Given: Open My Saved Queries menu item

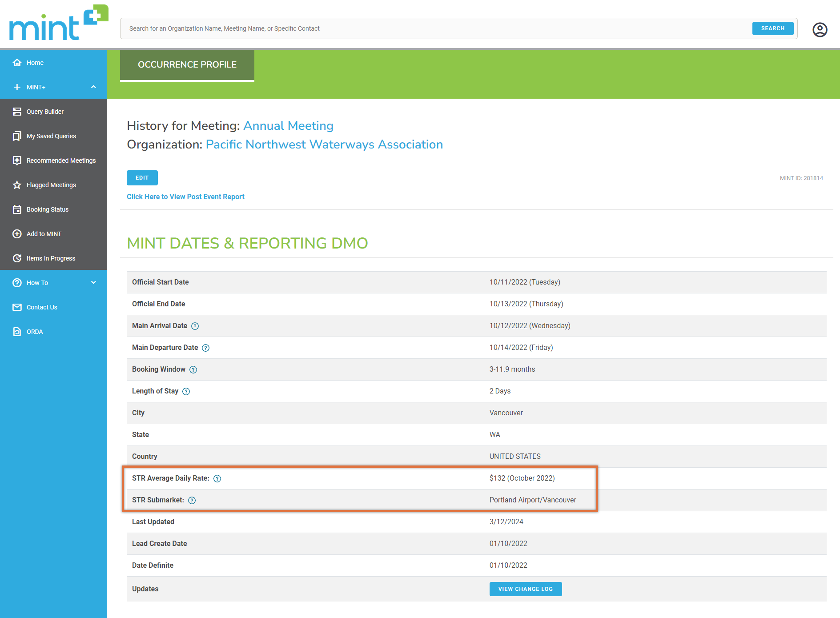Looking at the screenshot, I should [53, 136].
